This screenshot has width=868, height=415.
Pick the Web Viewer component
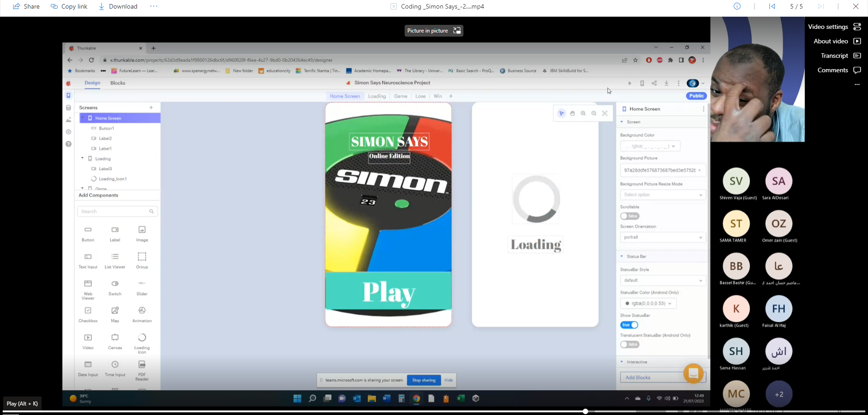point(88,289)
